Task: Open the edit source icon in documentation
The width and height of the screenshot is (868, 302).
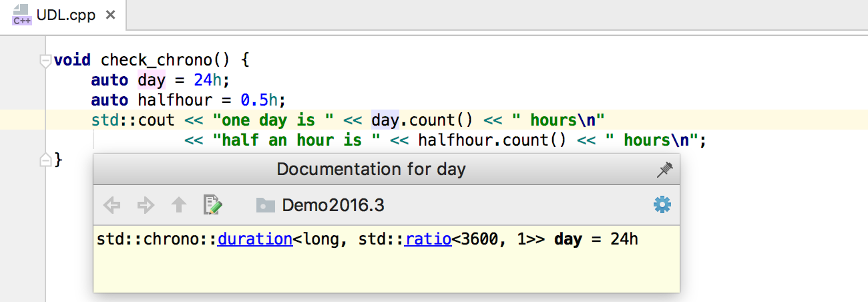Action: pyautogui.click(x=212, y=205)
